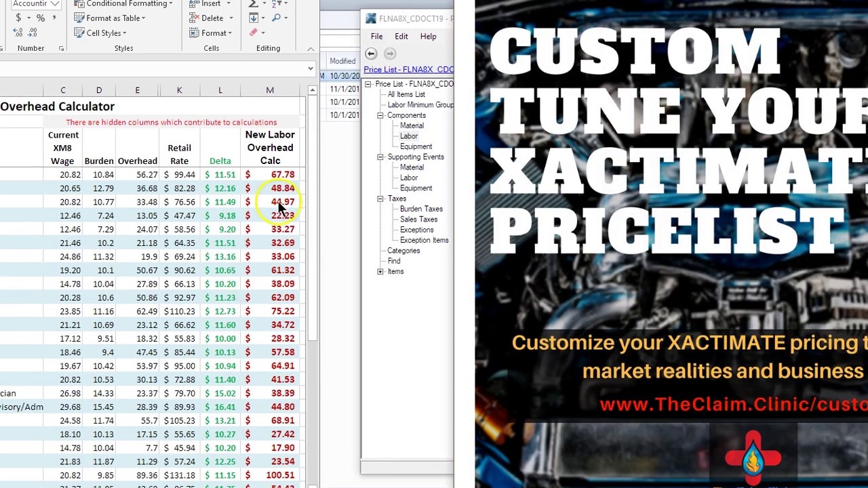Open Conditional Formatting in Styles group

(123, 3)
